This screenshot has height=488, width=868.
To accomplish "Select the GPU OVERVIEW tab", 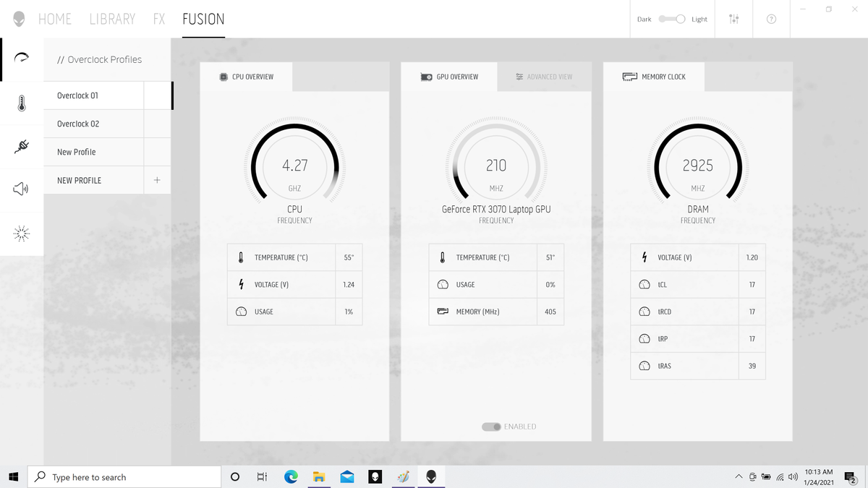I will pyautogui.click(x=449, y=77).
